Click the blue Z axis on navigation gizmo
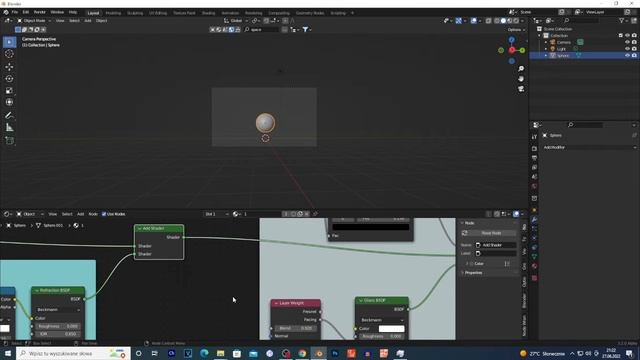This screenshot has height=360, width=640. (x=511, y=40)
